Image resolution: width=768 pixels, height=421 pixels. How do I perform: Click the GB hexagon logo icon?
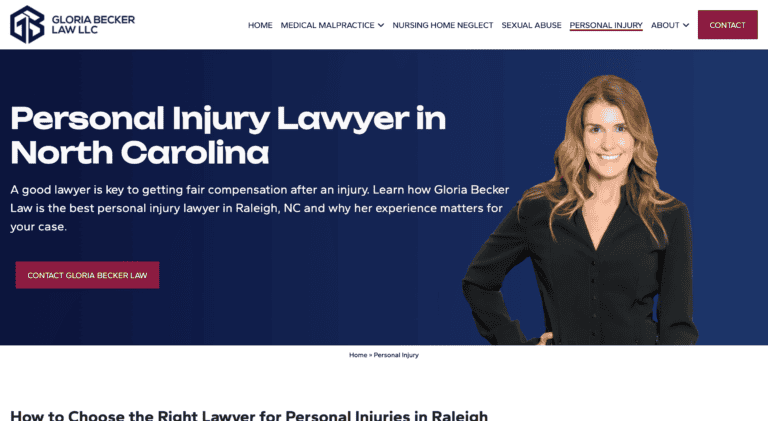coord(27,24)
